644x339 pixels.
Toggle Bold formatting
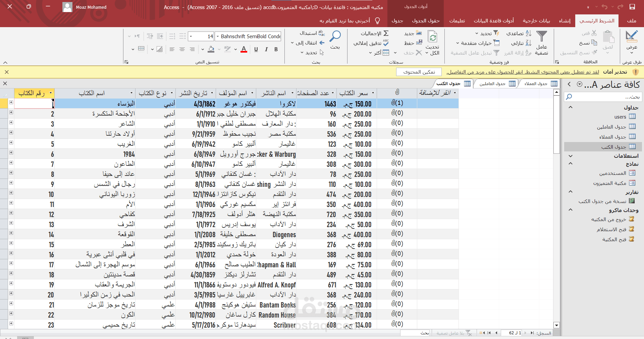coord(276,49)
